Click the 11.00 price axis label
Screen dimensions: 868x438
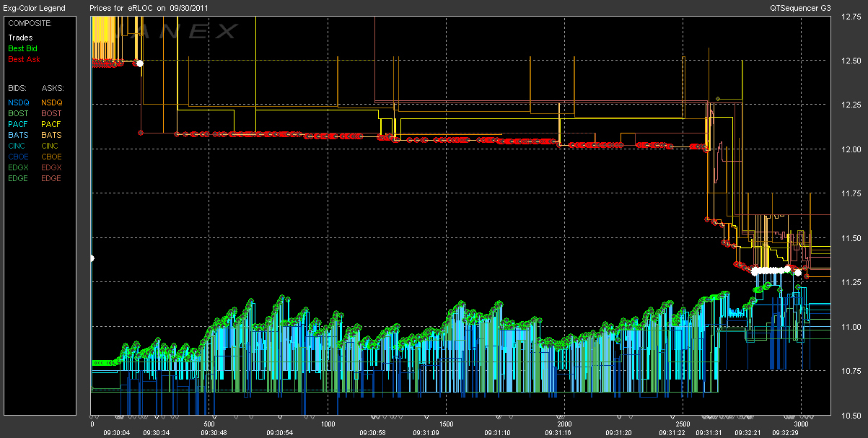851,327
